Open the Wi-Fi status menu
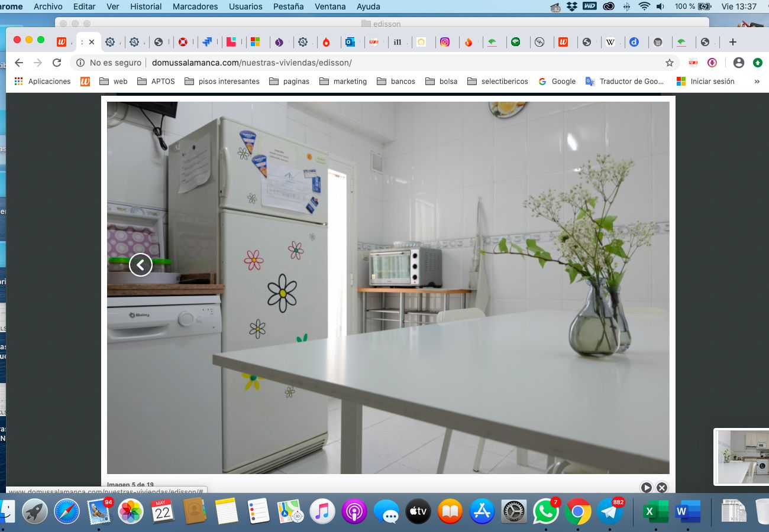Screen dimensions: 769x532 click(x=644, y=7)
